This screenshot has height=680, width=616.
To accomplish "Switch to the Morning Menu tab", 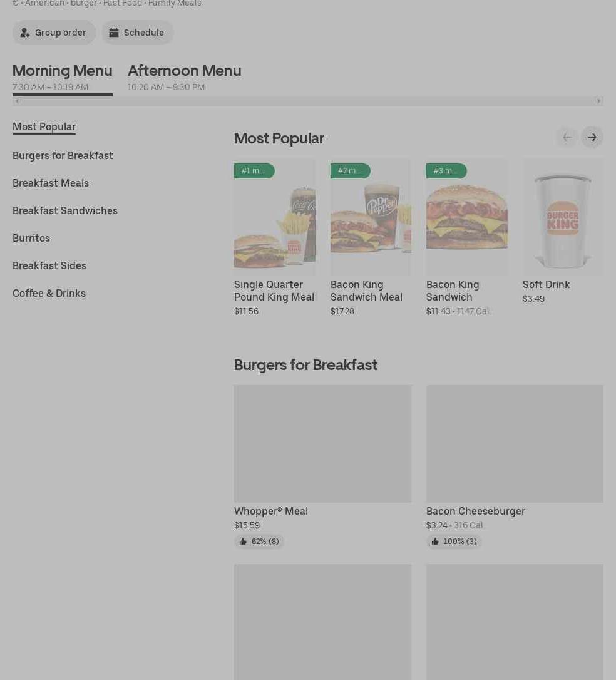I will click(x=63, y=78).
